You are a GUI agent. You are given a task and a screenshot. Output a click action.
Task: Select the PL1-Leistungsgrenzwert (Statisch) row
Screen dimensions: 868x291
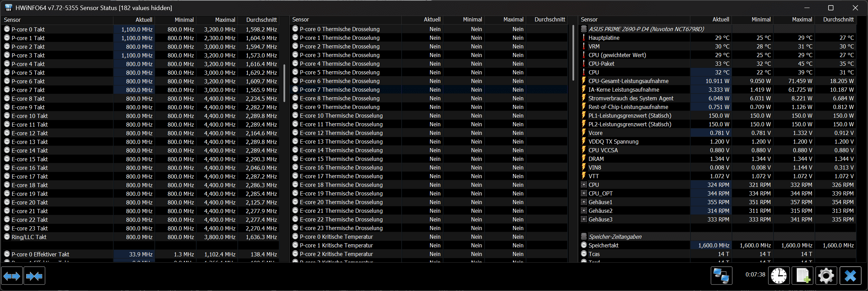click(x=718, y=116)
